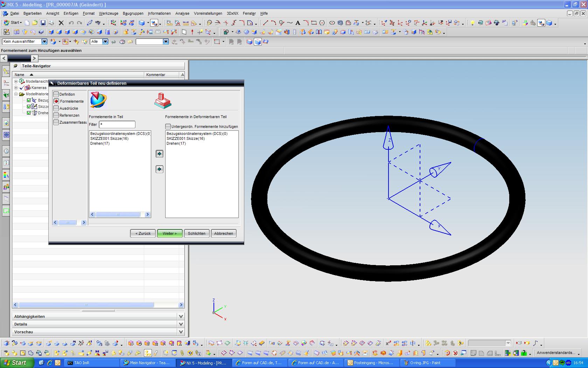Click the Abbrechen button
Viewport: 588px width, 368px height.
point(224,233)
